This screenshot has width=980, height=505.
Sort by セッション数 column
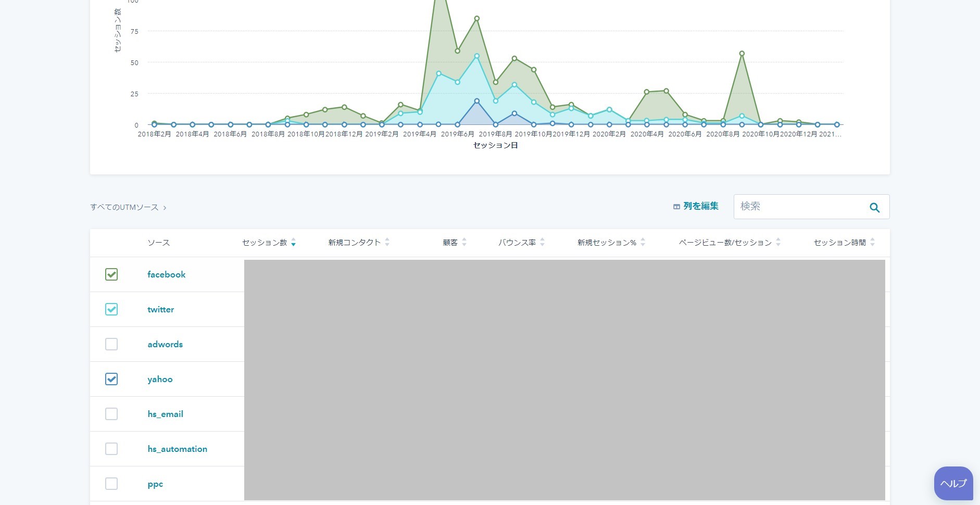coord(269,243)
